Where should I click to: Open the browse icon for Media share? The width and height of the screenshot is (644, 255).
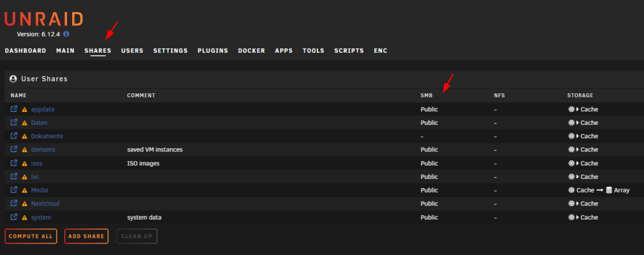click(14, 190)
